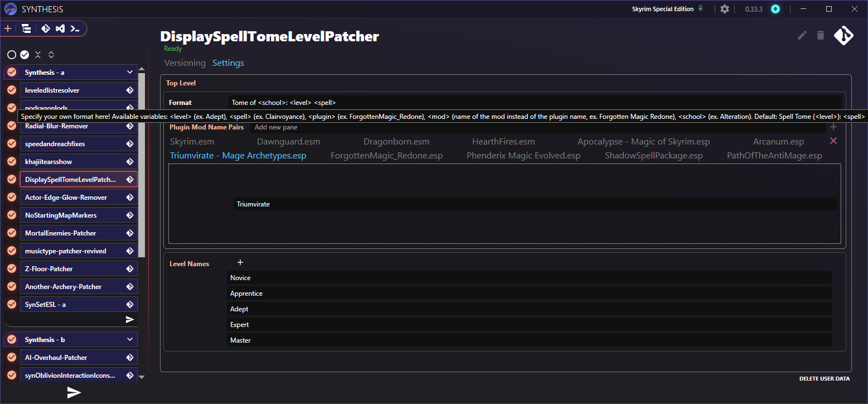
Task: Select ForgottenMagic_Redone.esp plugin
Action: click(387, 156)
